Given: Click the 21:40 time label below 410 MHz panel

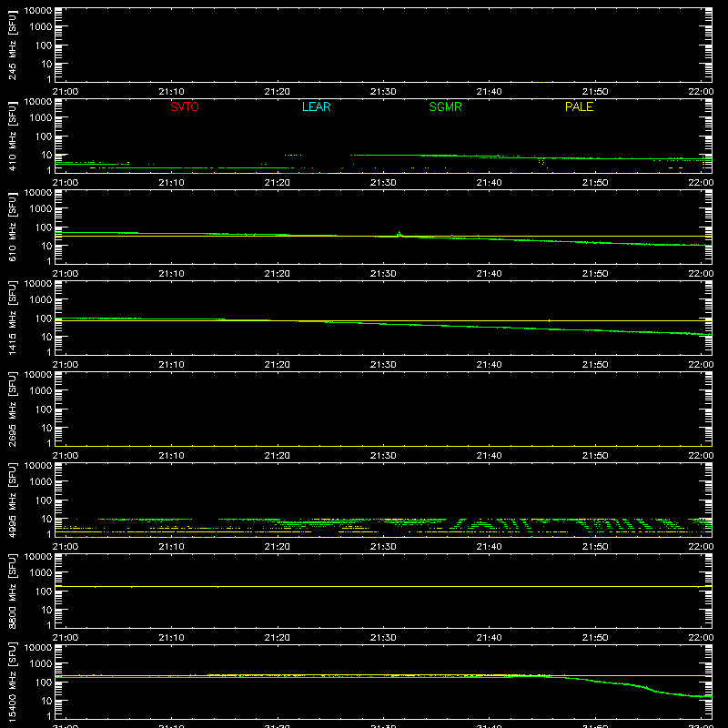Looking at the screenshot, I should coord(489,183).
